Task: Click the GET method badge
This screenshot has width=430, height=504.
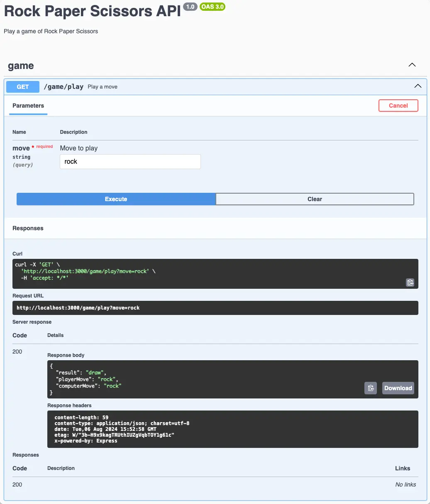Action: click(x=22, y=86)
